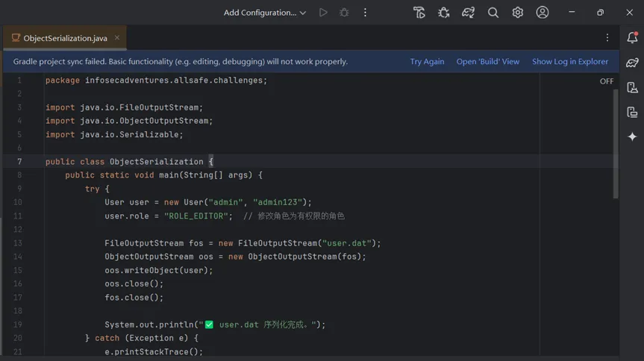Open Device Manager from right sidebar

point(632,87)
